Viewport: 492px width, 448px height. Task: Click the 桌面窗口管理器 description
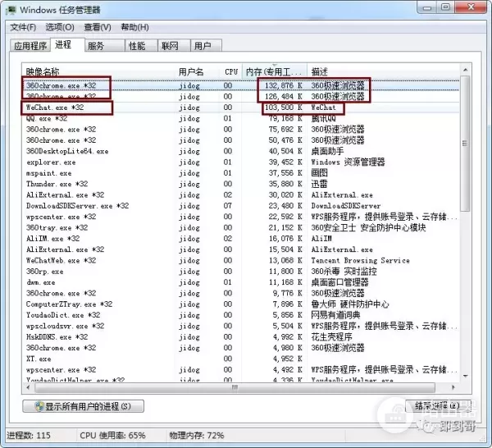pos(339,282)
